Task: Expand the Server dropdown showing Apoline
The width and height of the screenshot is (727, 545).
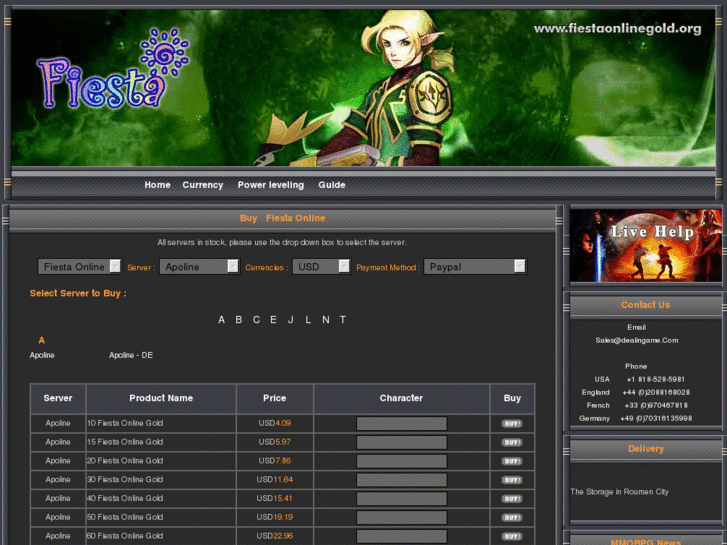Action: click(x=199, y=267)
